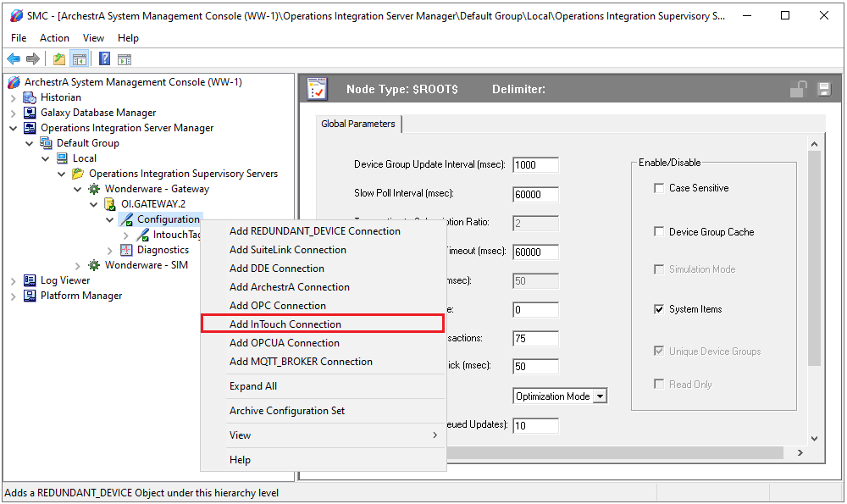Viewport: 847px width, 504px height.
Task: Select the Galaxy Database Manager icon
Action: [x=29, y=113]
